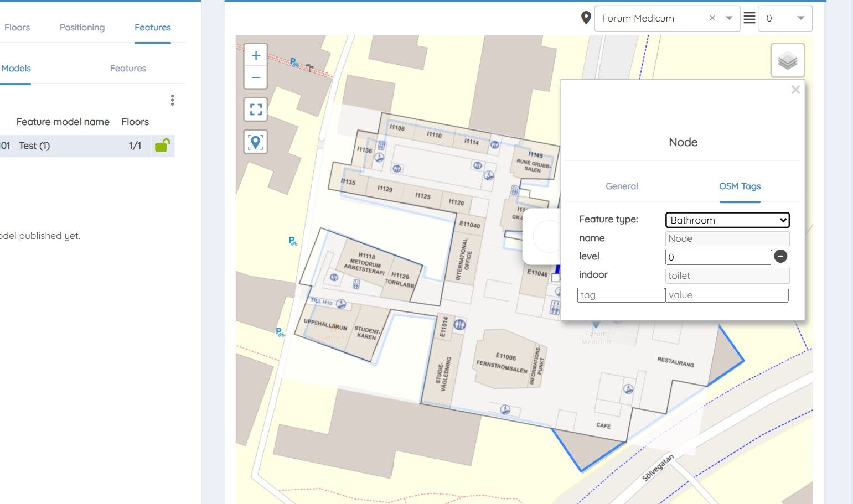Image resolution: width=853 pixels, height=504 pixels.
Task: Click the locate position map button
Action: click(256, 142)
